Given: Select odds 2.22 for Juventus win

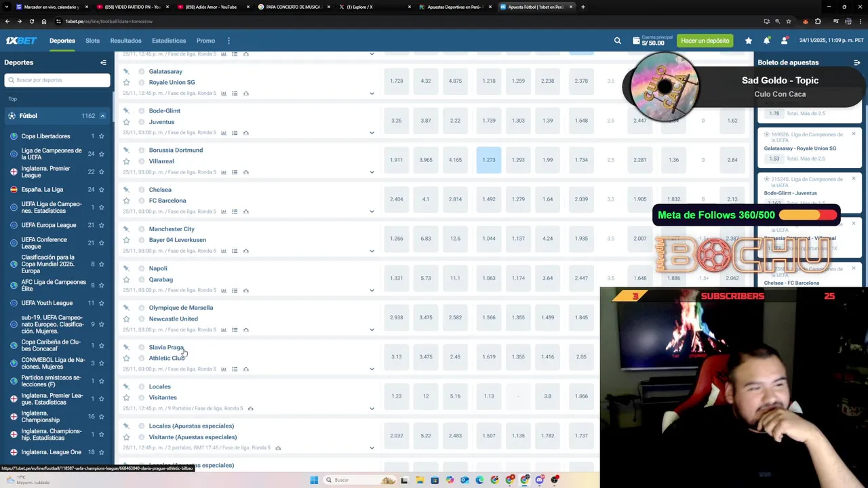Looking at the screenshot, I should (455, 121).
